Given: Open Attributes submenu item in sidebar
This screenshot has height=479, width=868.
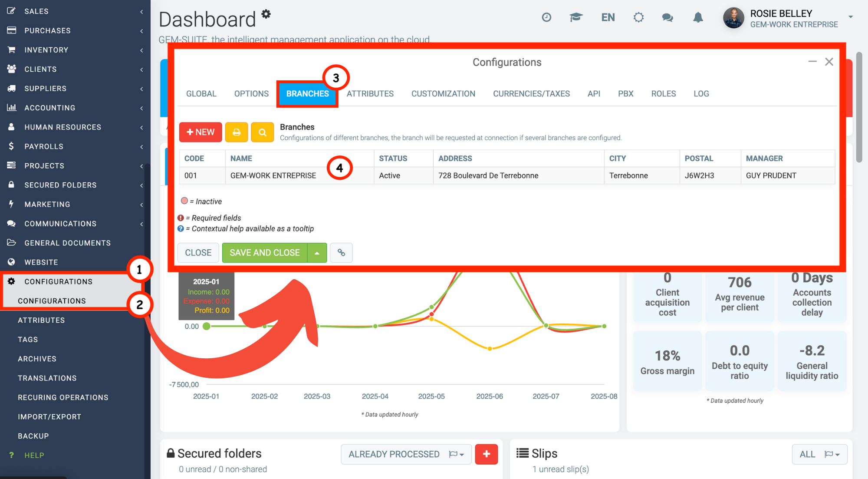Looking at the screenshot, I should (x=41, y=320).
